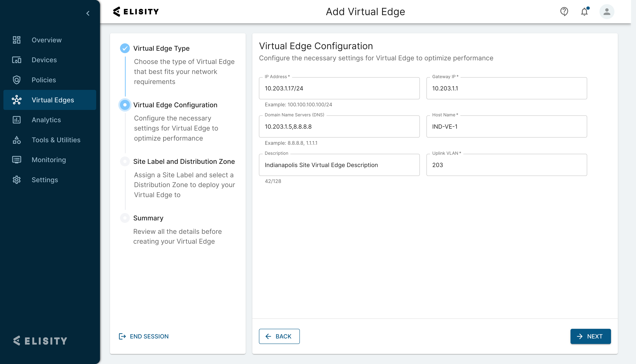This screenshot has height=364, width=636.
Task: Click the Tools & Utilities shapes icon
Action: click(16, 140)
